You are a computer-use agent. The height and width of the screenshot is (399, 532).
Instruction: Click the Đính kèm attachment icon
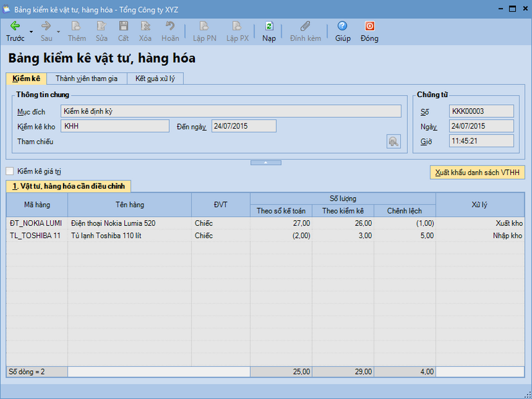(x=306, y=31)
